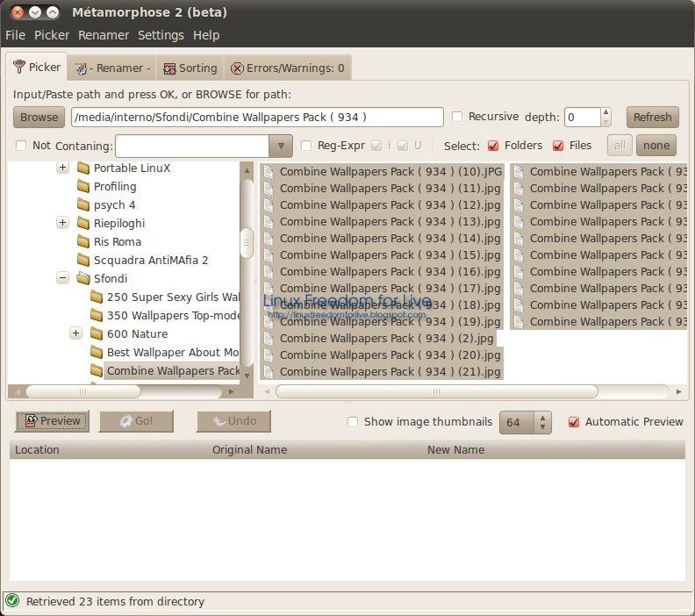Expand the Portable LinuX tree node
The height and width of the screenshot is (616, 695).
(63, 168)
